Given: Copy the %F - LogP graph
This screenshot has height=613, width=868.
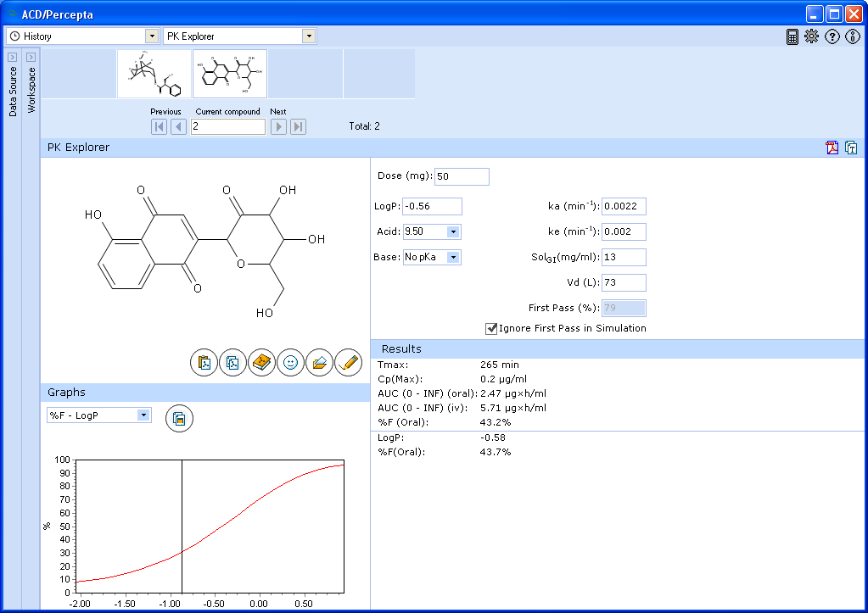Looking at the screenshot, I should click(x=179, y=419).
